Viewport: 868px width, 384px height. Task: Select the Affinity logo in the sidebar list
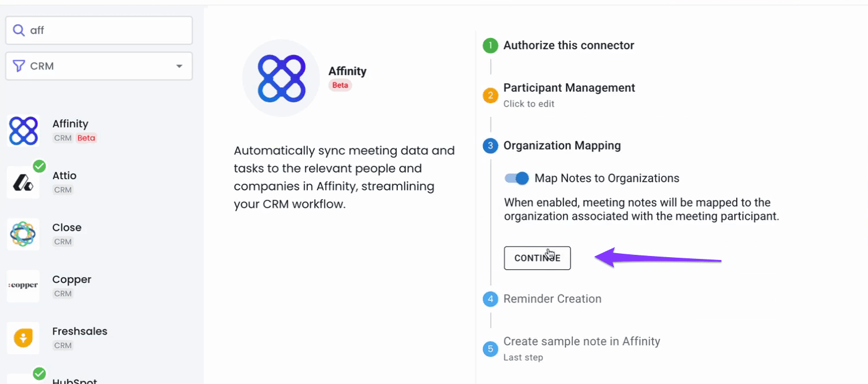pyautogui.click(x=24, y=130)
